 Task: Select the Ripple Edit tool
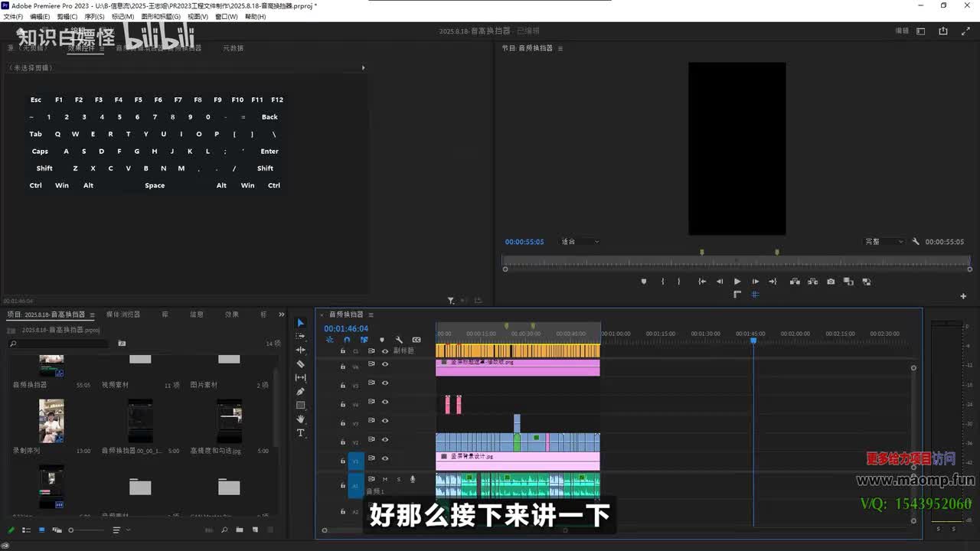coord(300,350)
